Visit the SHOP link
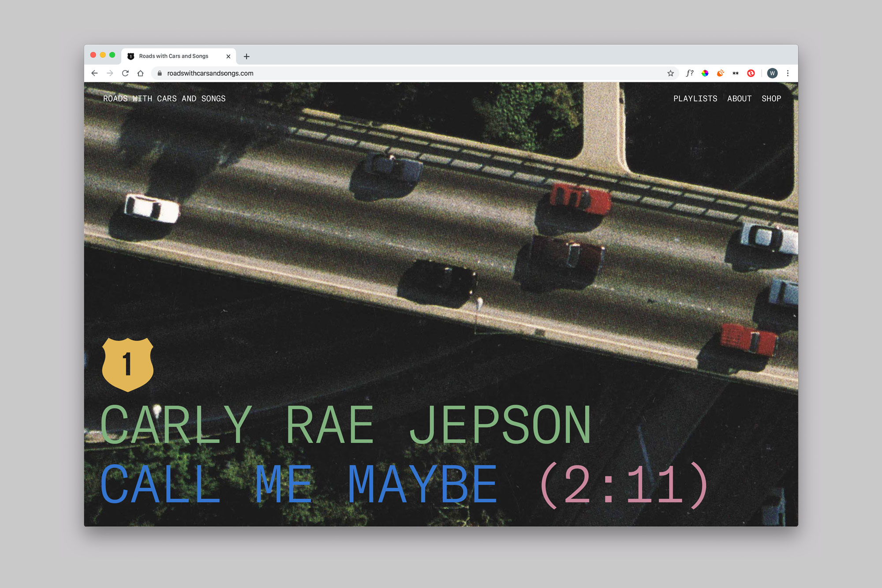The width and height of the screenshot is (882, 588). coord(771,99)
